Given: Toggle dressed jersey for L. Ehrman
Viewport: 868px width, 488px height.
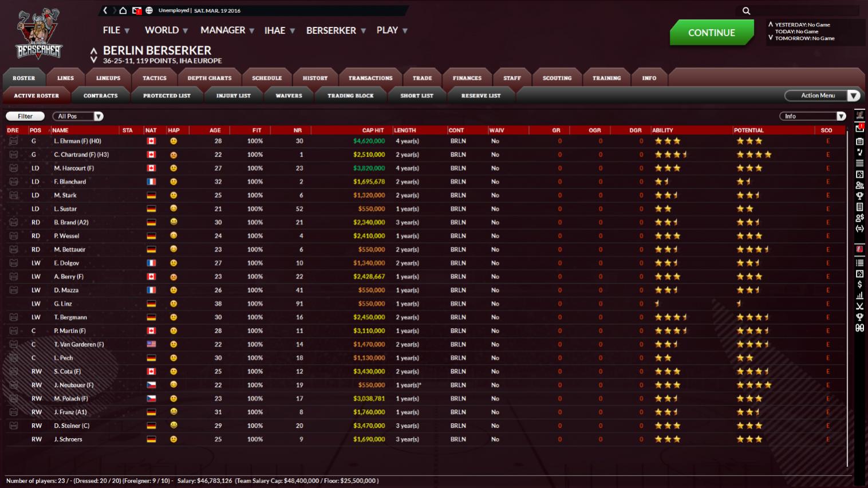Looking at the screenshot, I should click(x=14, y=141).
